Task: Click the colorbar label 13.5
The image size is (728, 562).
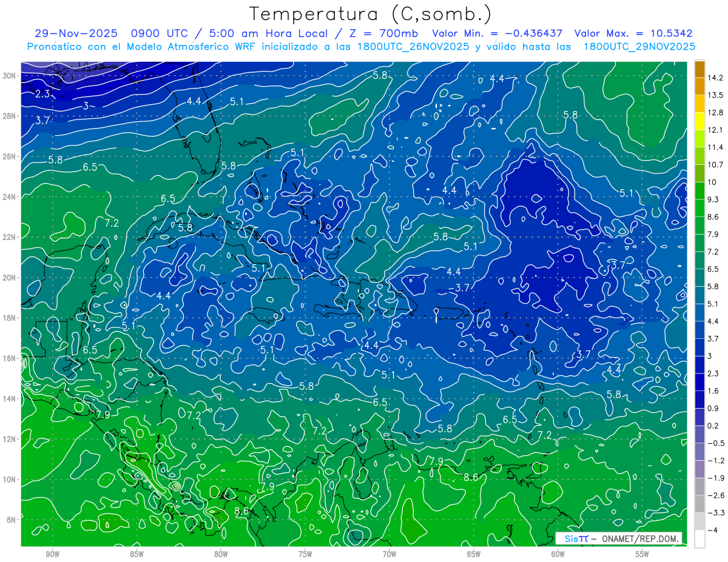Action: [x=716, y=95]
